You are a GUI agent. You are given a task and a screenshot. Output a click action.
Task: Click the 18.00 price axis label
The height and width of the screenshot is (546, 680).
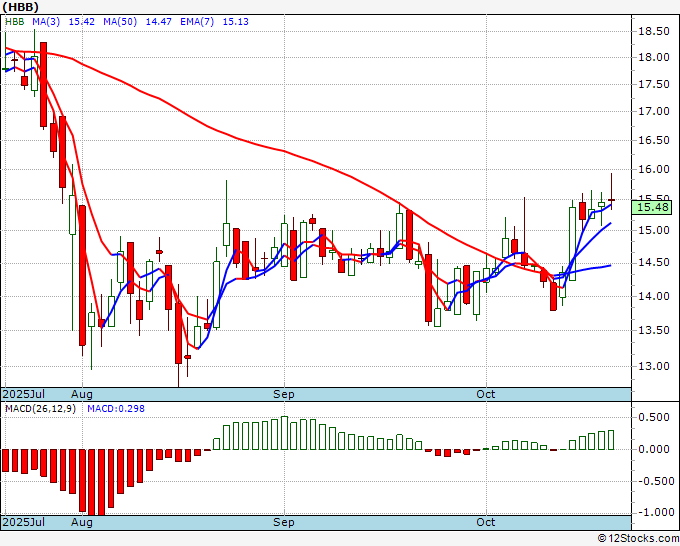pyautogui.click(x=654, y=57)
